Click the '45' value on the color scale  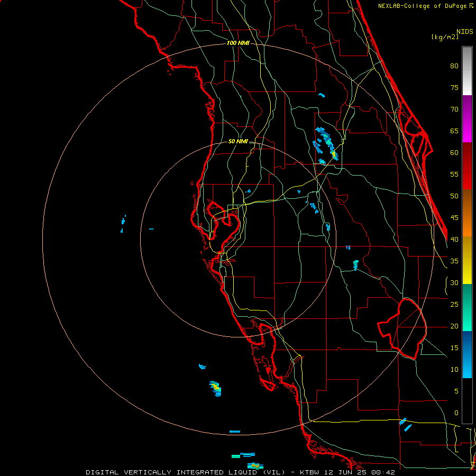coord(454,218)
